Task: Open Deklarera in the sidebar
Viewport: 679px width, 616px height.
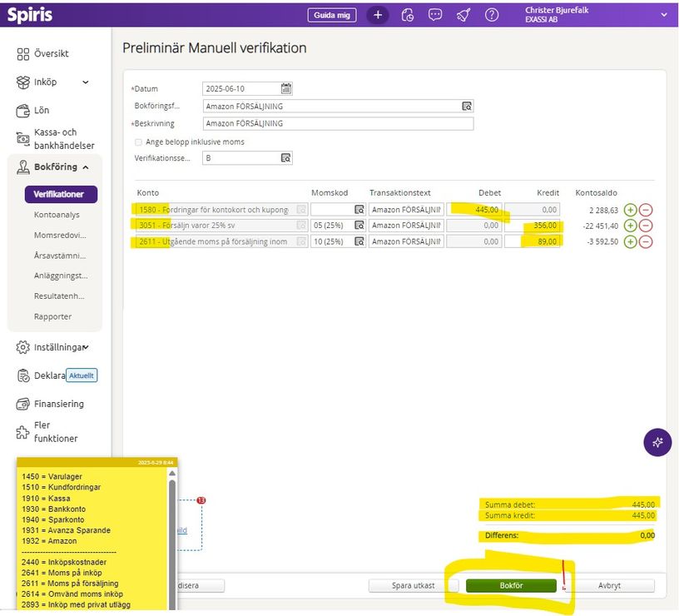Action: [41, 375]
